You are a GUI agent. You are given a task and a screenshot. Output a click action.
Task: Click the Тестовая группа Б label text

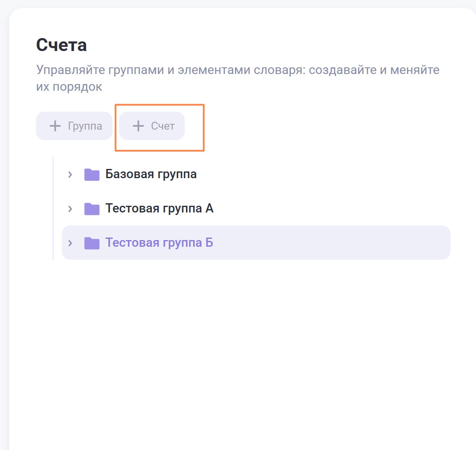(159, 243)
